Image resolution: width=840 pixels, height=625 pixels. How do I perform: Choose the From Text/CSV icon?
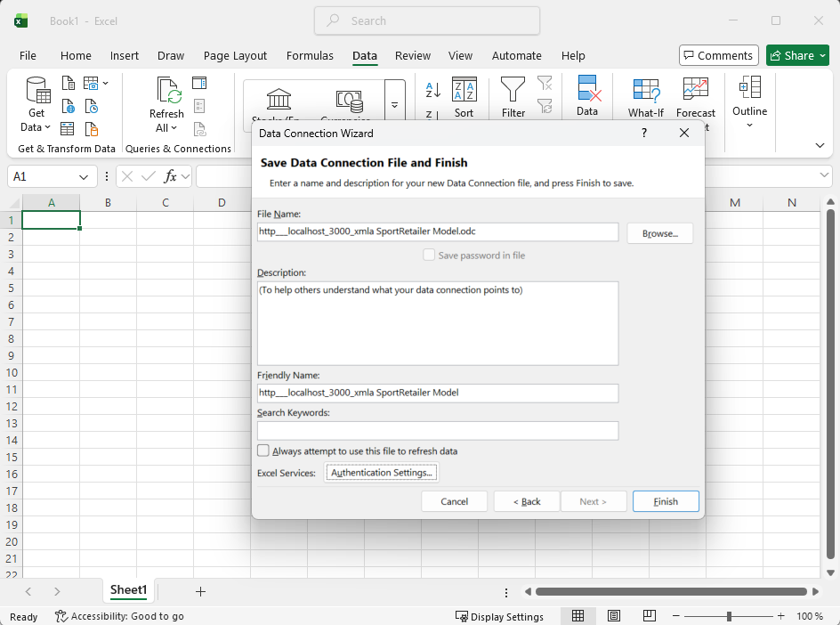click(68, 83)
